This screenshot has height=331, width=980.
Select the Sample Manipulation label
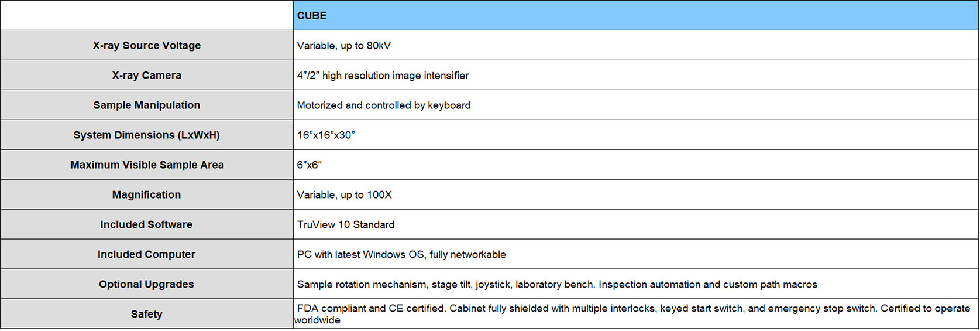coord(147,105)
